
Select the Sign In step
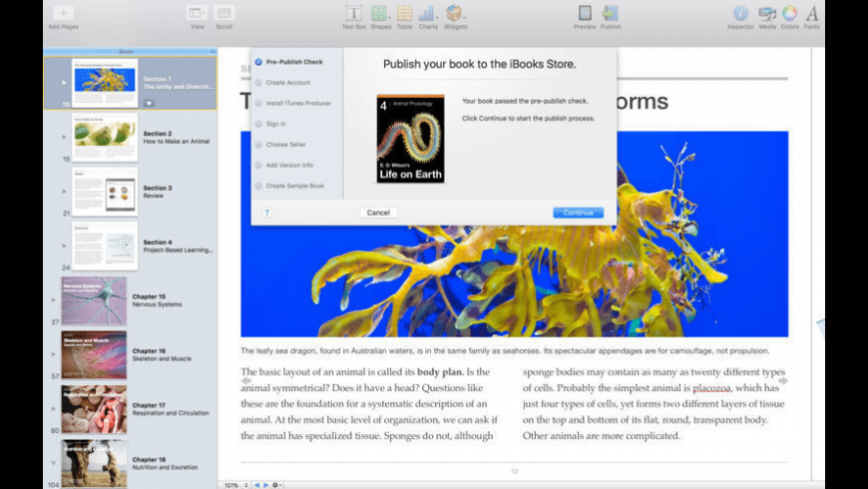[270, 124]
